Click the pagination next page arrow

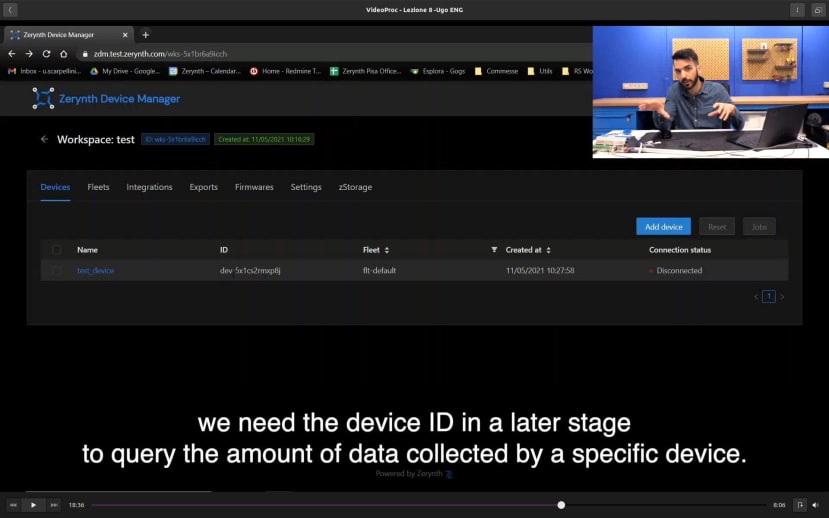tap(782, 297)
